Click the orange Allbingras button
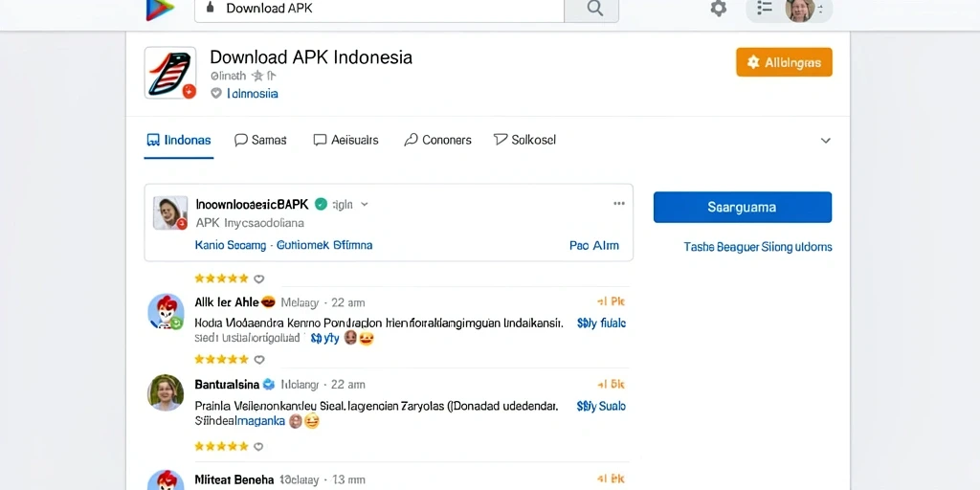The height and width of the screenshot is (490, 980). coord(784,62)
